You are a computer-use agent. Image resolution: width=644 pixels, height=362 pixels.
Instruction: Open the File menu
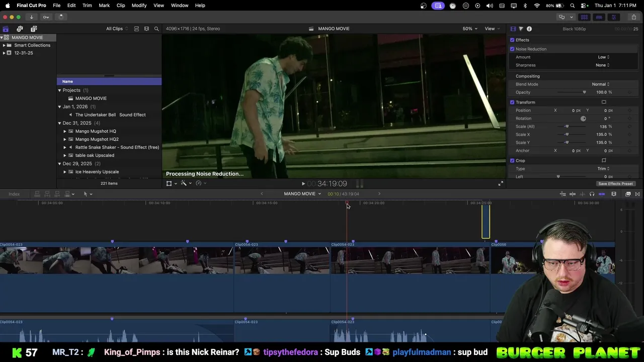tap(57, 6)
